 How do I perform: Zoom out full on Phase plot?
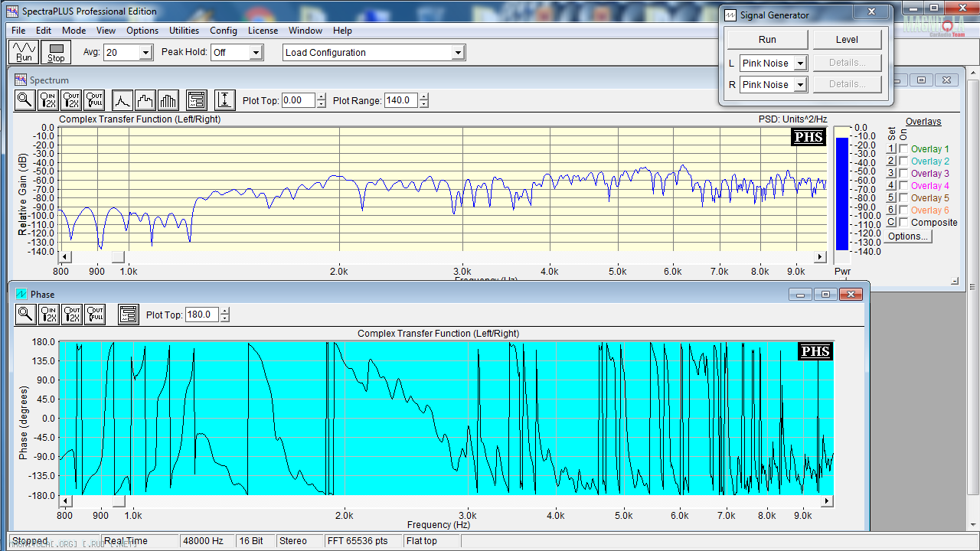coord(94,315)
